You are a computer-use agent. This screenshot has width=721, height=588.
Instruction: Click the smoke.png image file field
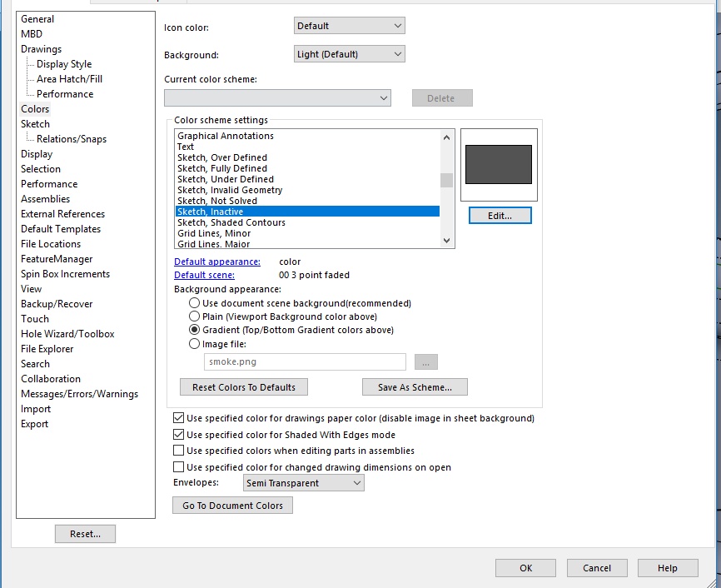tap(305, 361)
